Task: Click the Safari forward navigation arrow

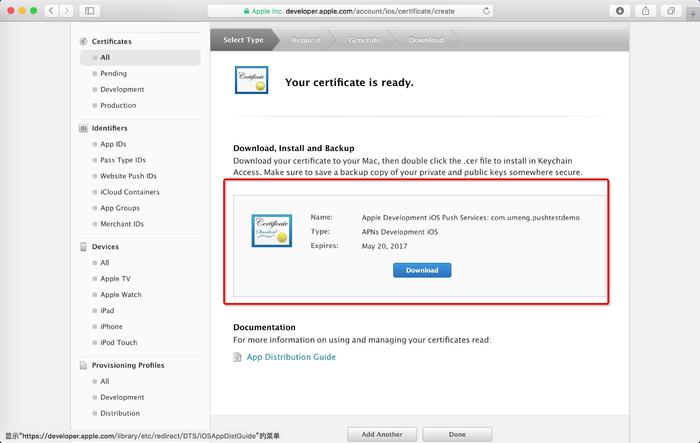Action: [x=66, y=10]
